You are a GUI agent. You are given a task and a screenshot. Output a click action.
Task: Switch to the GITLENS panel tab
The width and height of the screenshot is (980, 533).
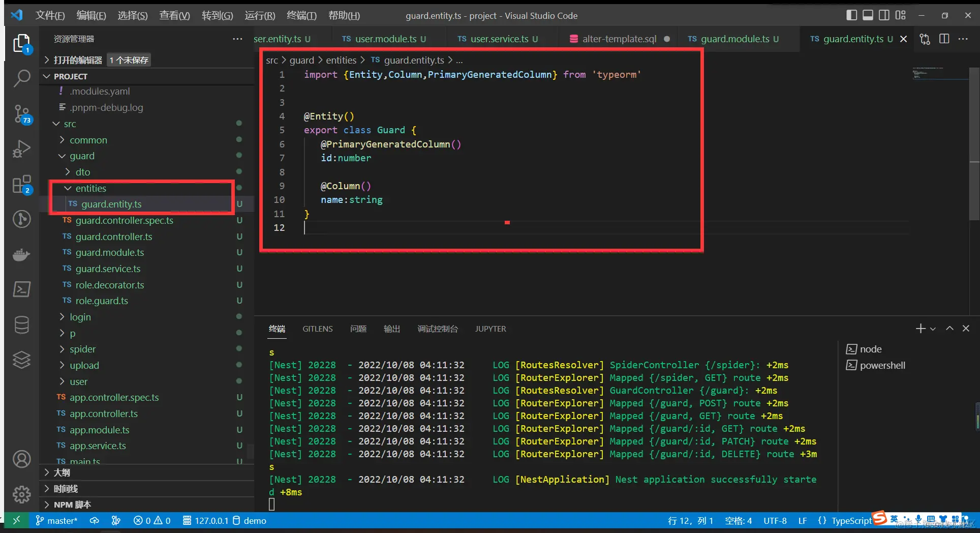pyautogui.click(x=318, y=329)
